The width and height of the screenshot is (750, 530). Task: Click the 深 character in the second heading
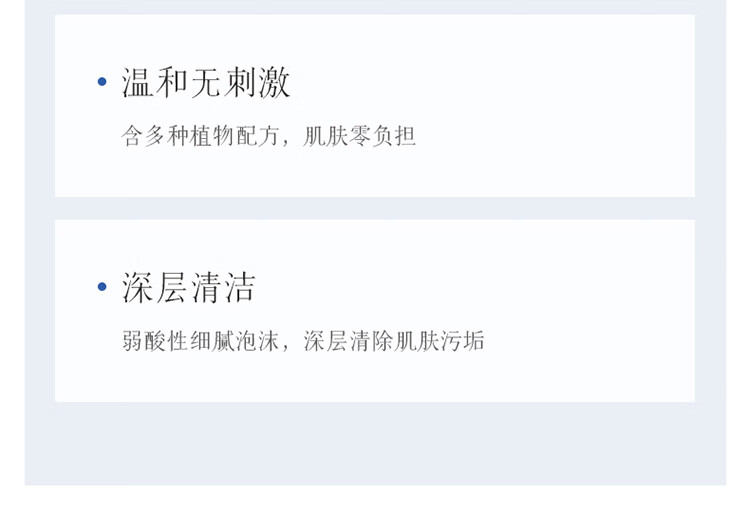click(x=138, y=287)
